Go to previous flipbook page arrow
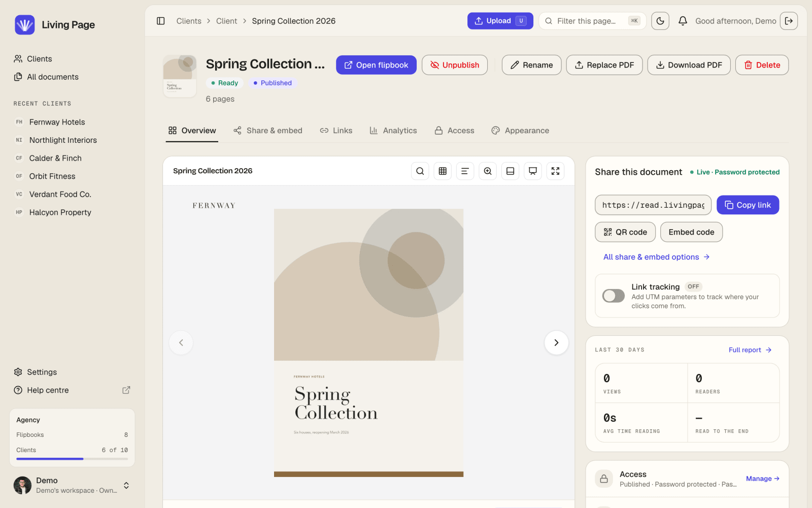 click(181, 342)
